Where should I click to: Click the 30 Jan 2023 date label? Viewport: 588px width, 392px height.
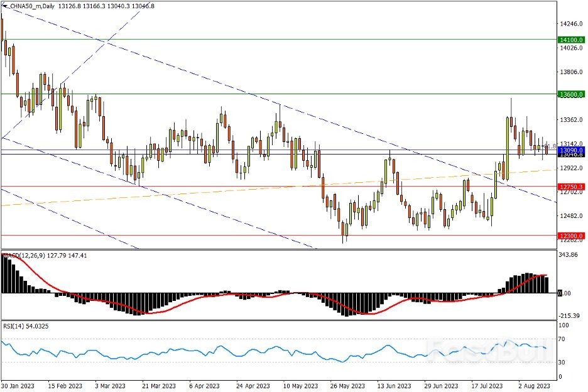click(18, 386)
